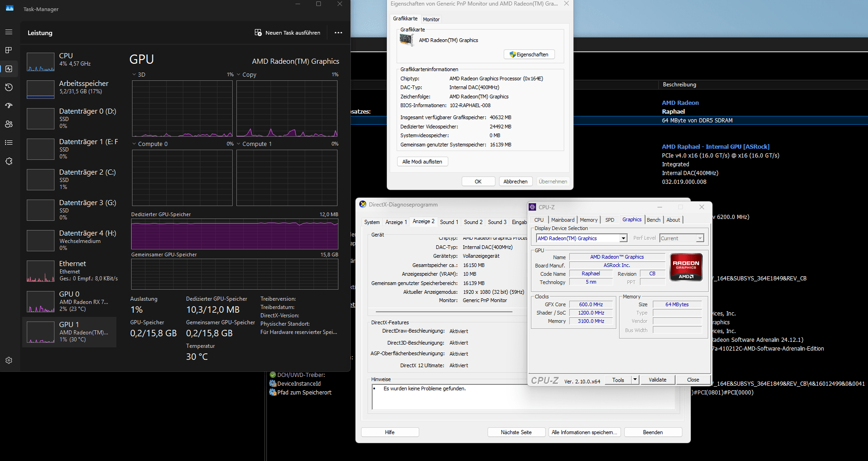Open the 3D graph engine dropdown
Viewport: 868px width, 461px height.
tap(134, 74)
